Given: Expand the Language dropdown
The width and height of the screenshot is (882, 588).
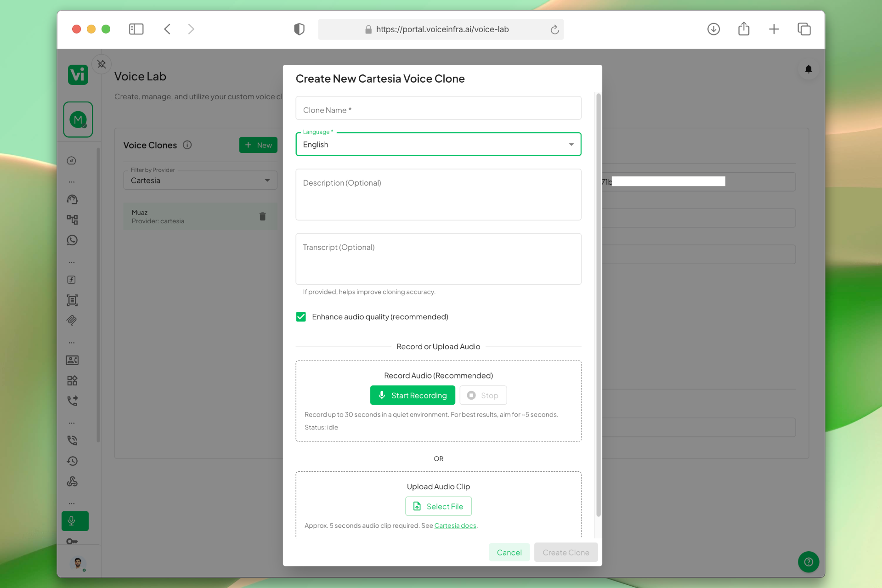Looking at the screenshot, I should pos(438,144).
